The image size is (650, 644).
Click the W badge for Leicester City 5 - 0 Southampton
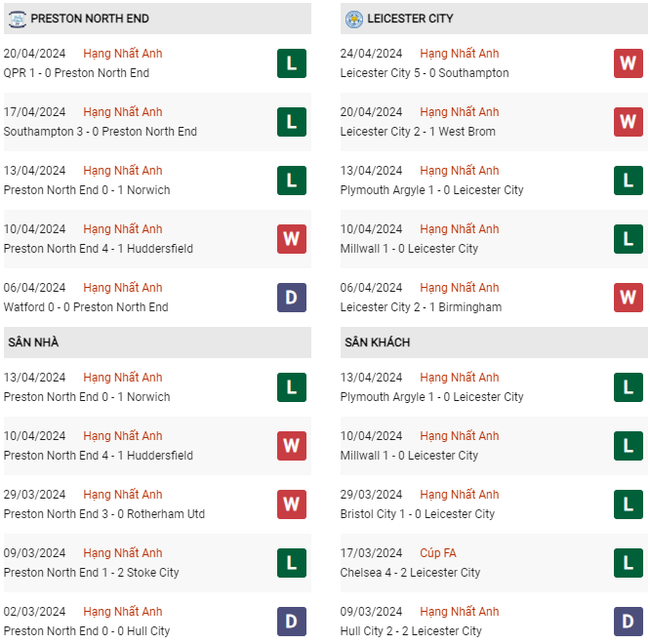click(x=628, y=63)
